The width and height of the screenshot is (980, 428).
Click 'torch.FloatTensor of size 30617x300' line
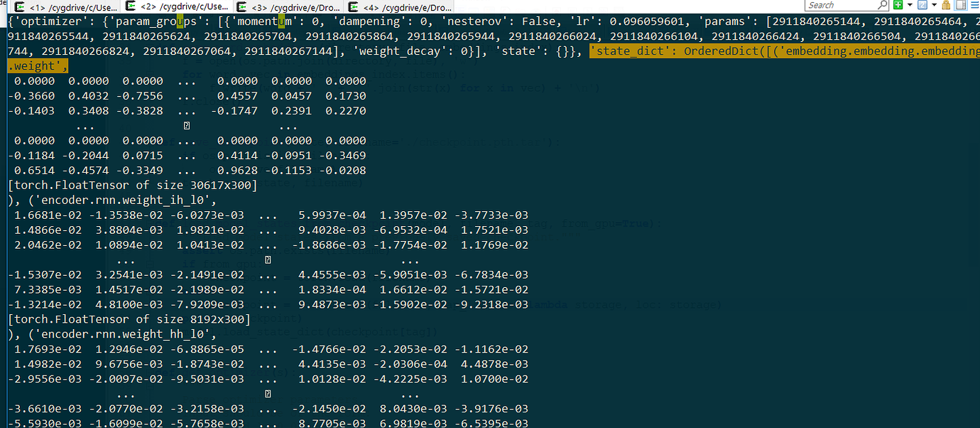click(x=129, y=185)
